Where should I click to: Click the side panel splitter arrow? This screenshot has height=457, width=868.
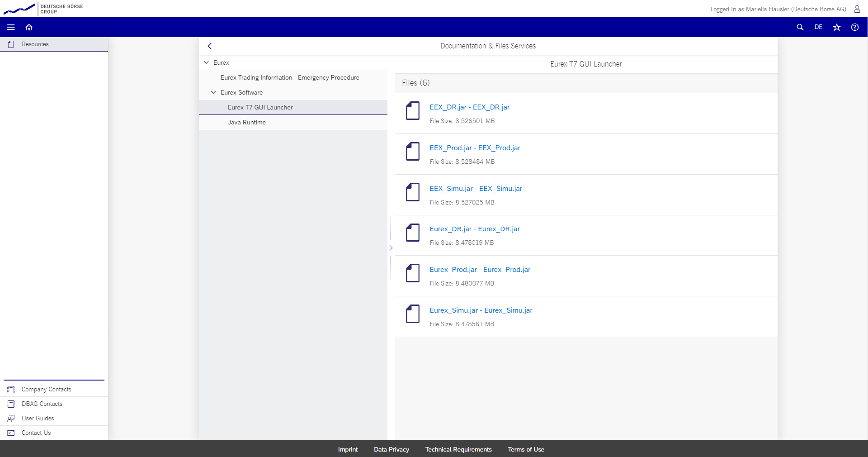coord(391,248)
